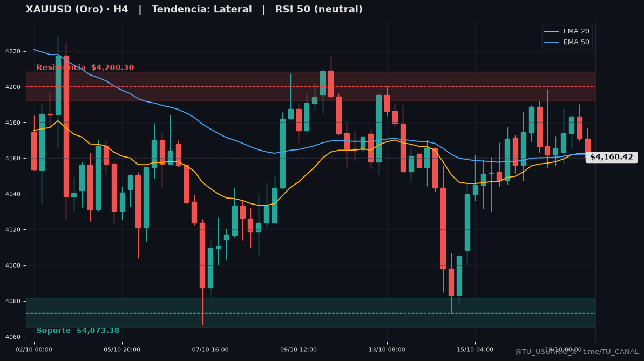Click the 4220 price axis label
This screenshot has height=361, width=644.
(13, 51)
